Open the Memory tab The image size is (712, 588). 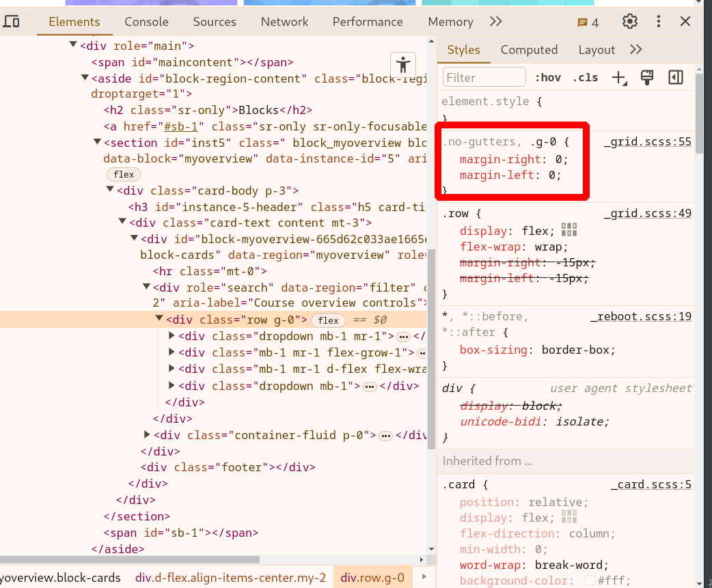pos(450,22)
